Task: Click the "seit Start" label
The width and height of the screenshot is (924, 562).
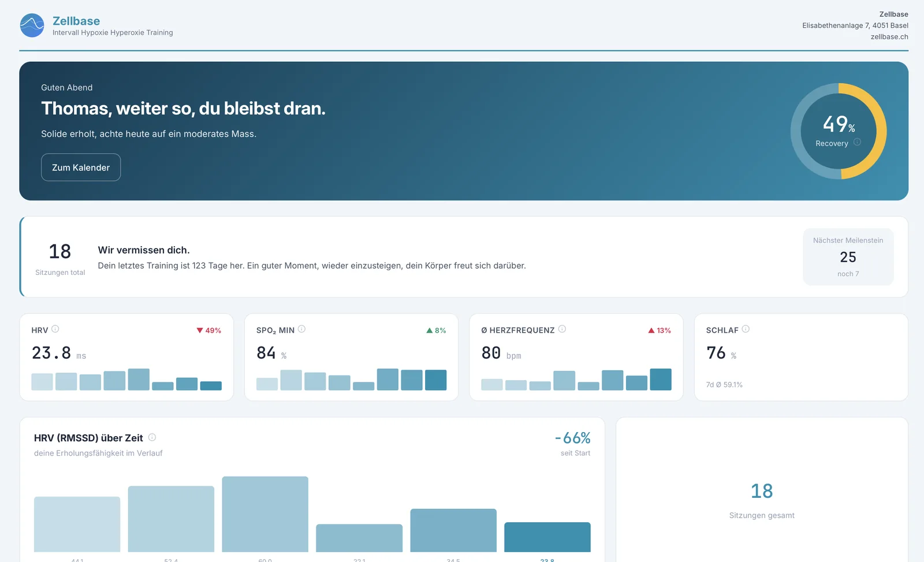Action: pyautogui.click(x=575, y=453)
